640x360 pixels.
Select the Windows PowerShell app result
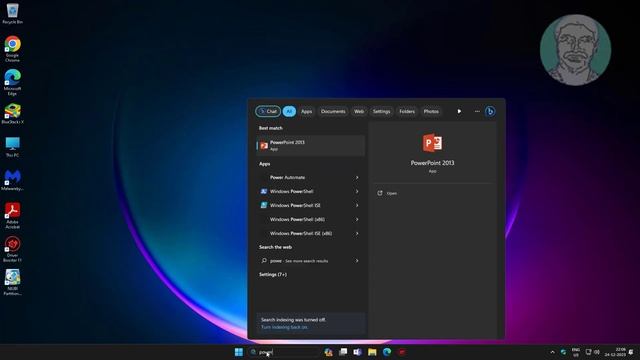click(x=311, y=191)
